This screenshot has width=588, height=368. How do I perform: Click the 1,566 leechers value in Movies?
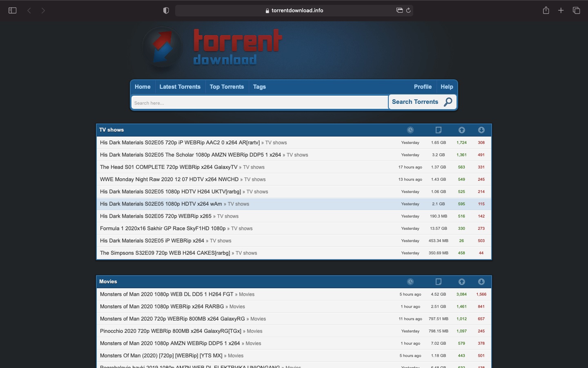coord(481,294)
